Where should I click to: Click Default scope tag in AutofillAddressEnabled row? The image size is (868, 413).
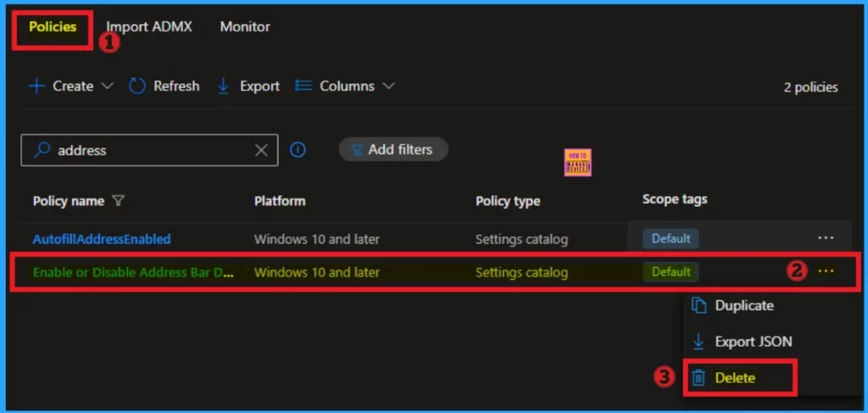click(671, 238)
